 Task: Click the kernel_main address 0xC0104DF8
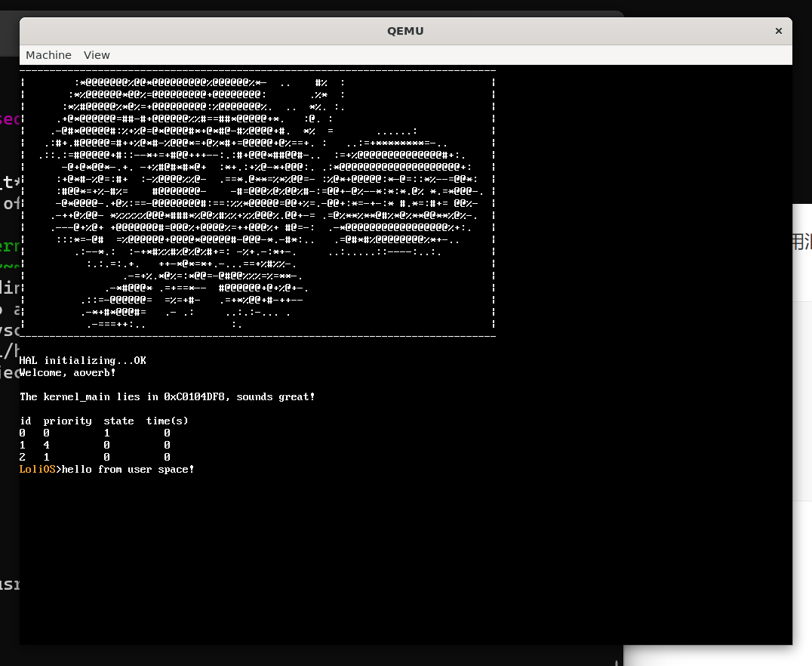point(200,397)
